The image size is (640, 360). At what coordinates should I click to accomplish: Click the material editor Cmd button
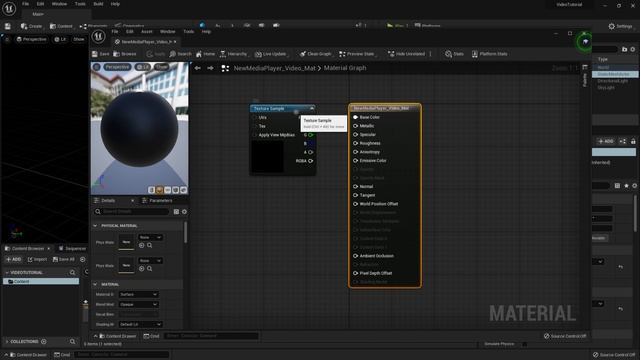(151, 336)
